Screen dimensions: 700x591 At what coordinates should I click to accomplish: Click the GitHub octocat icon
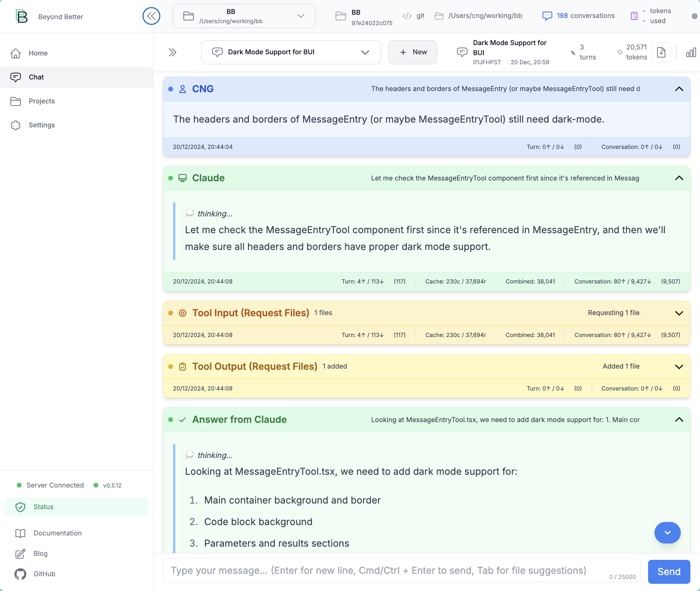click(x=20, y=574)
